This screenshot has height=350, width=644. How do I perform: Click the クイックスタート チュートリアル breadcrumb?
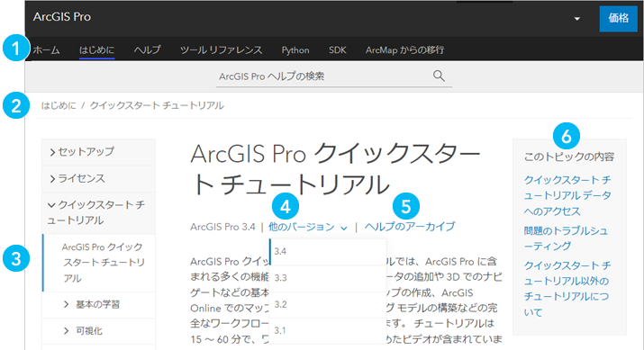point(157,106)
